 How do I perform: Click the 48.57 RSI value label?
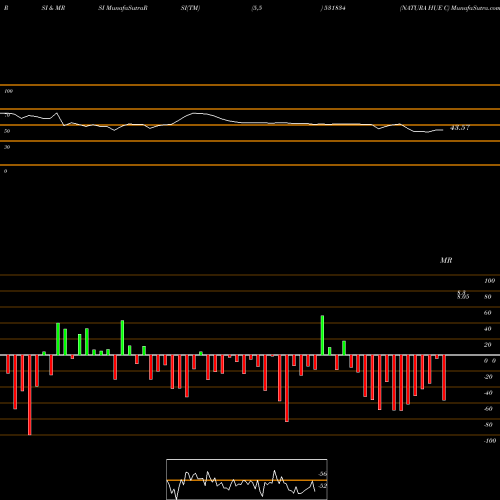tap(460, 128)
